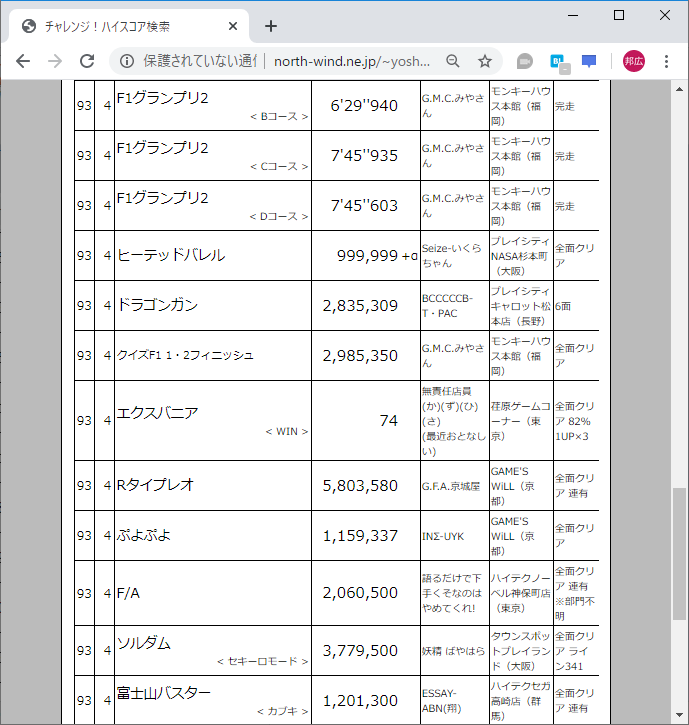Click the < WIN > label
This screenshot has width=689, height=725.
(287, 431)
